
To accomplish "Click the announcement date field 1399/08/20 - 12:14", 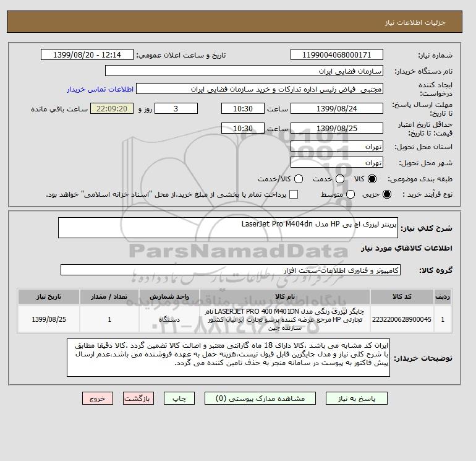I will (x=87, y=55).
